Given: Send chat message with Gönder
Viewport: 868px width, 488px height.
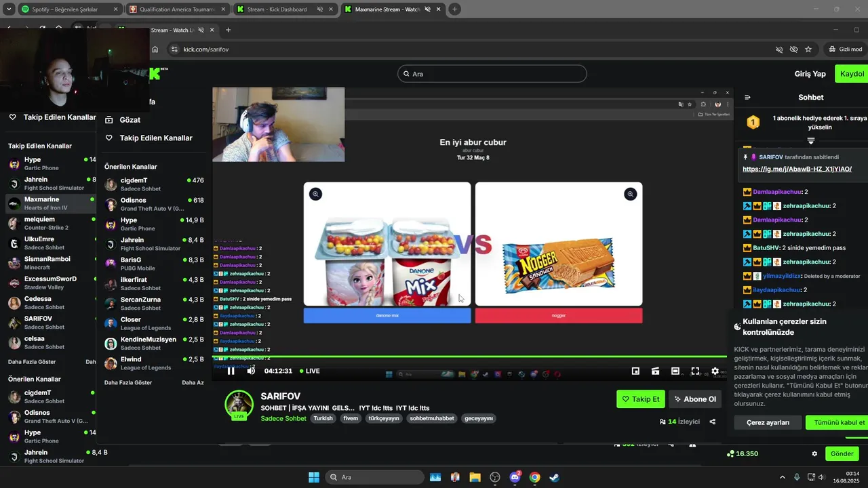Looking at the screenshot, I should pos(842,453).
